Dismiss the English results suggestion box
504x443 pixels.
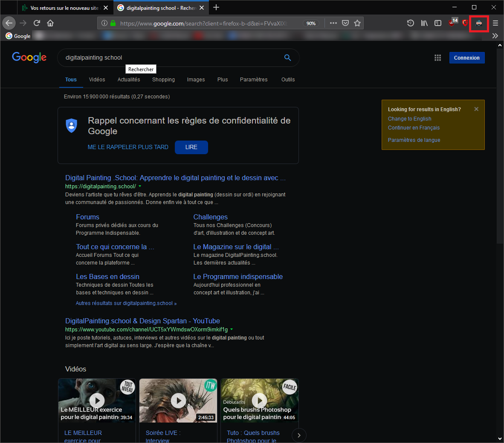[476, 109]
